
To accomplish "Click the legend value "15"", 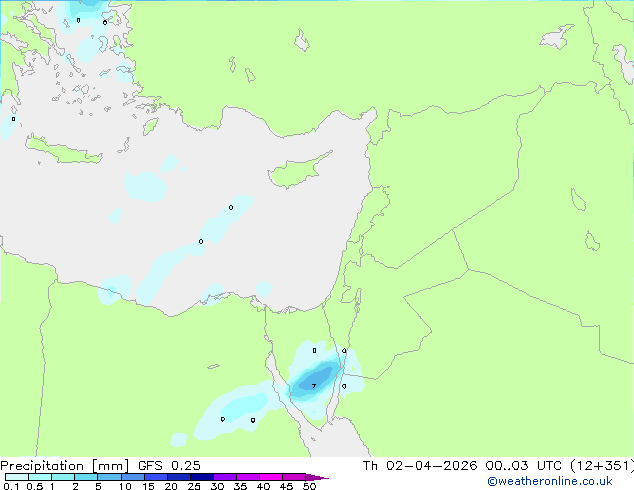I will (x=148, y=486).
